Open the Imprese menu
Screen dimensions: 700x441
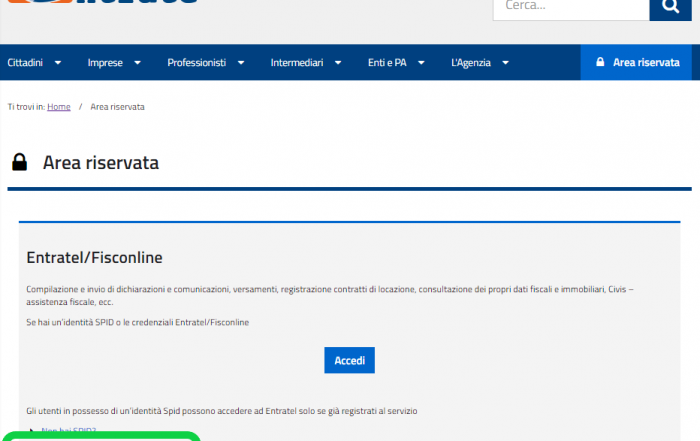coord(105,62)
